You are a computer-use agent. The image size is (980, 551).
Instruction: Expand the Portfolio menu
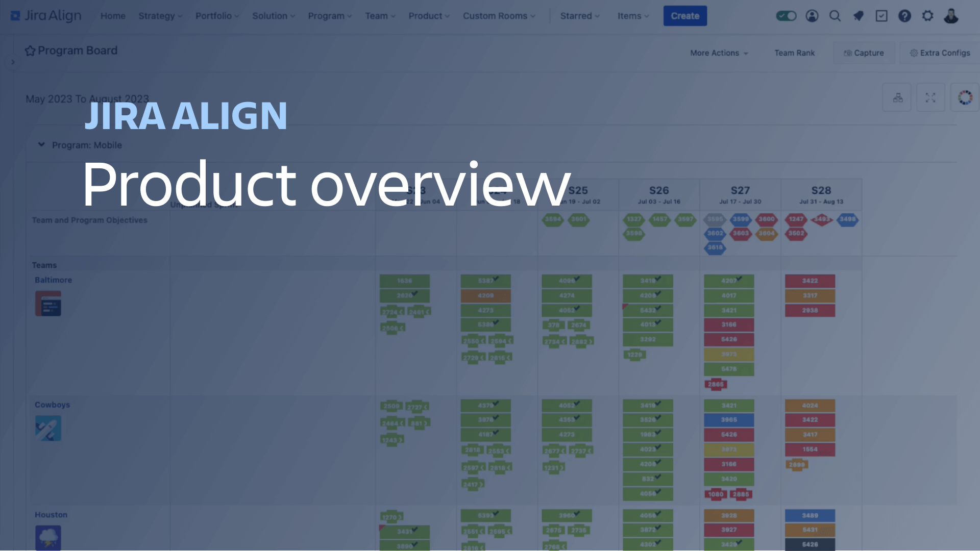[x=216, y=15]
